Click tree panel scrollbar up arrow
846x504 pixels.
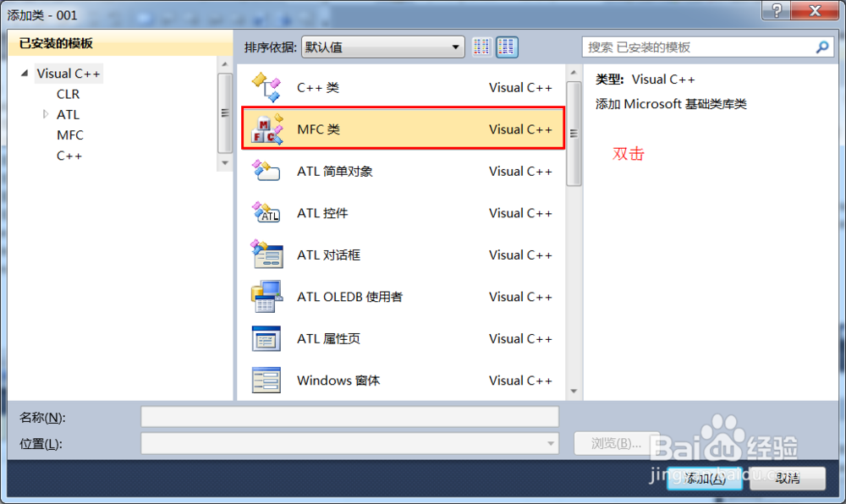tap(225, 64)
